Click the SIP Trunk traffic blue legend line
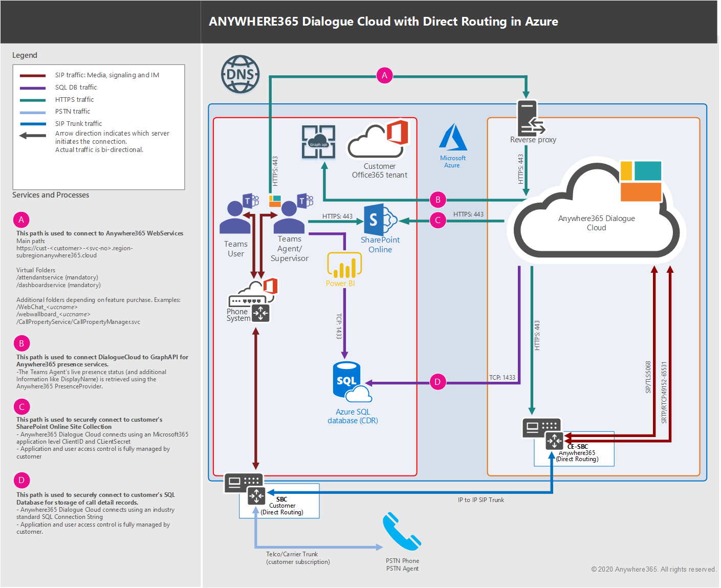This screenshot has width=721, height=588. point(33,124)
